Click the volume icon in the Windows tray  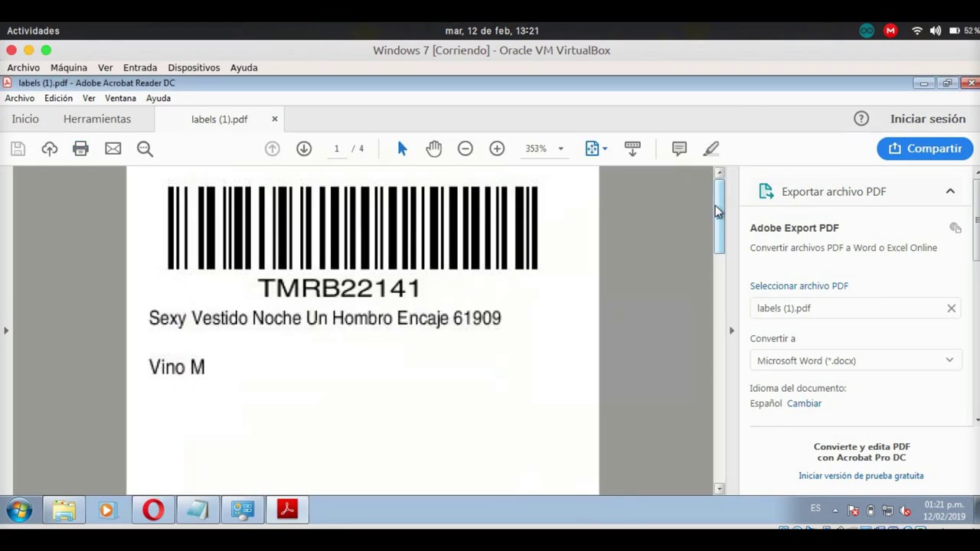[x=905, y=510]
